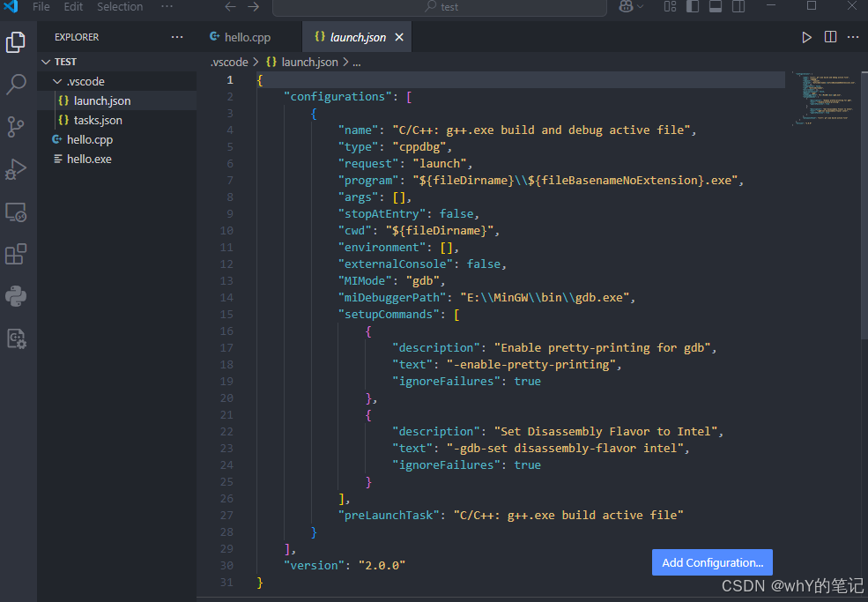868x602 pixels.
Task: Click the "cwd" key on line 10
Action: click(355, 230)
